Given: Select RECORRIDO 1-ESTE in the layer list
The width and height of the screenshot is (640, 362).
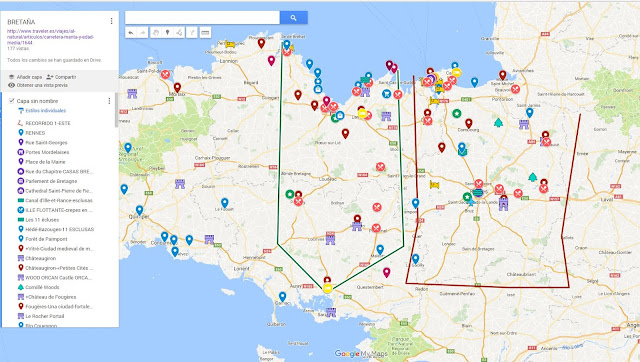Looking at the screenshot, I should (48, 123).
